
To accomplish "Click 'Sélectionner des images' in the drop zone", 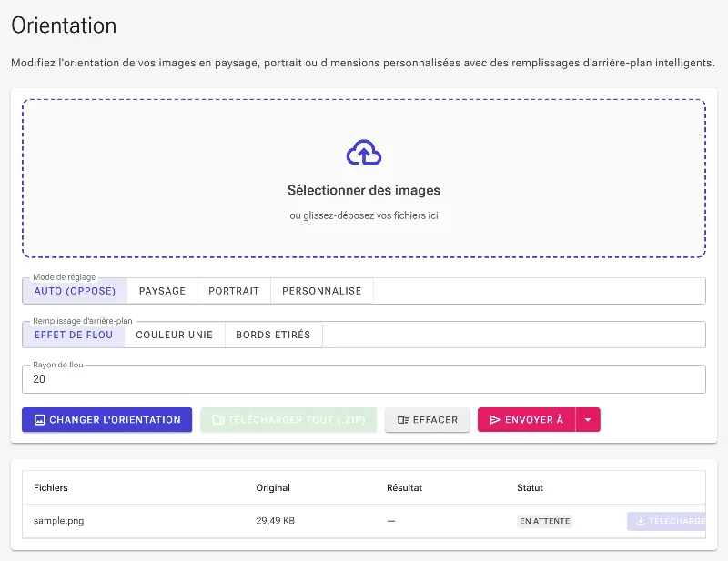I will 364,190.
